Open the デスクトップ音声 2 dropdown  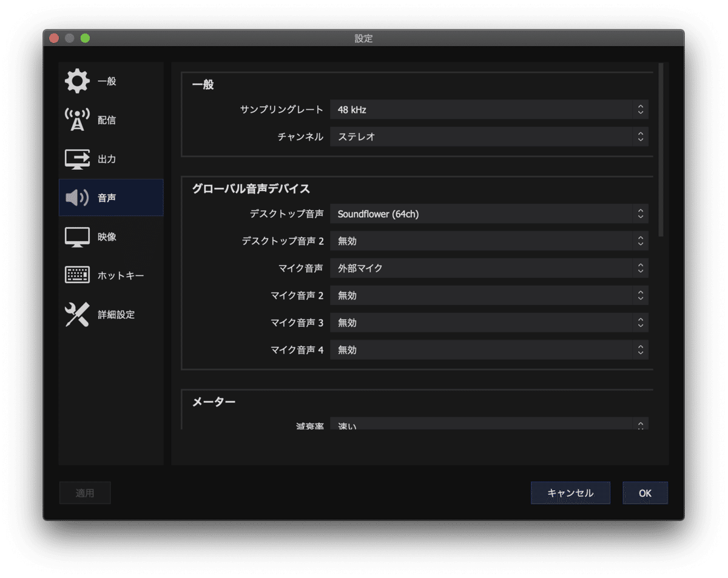488,241
